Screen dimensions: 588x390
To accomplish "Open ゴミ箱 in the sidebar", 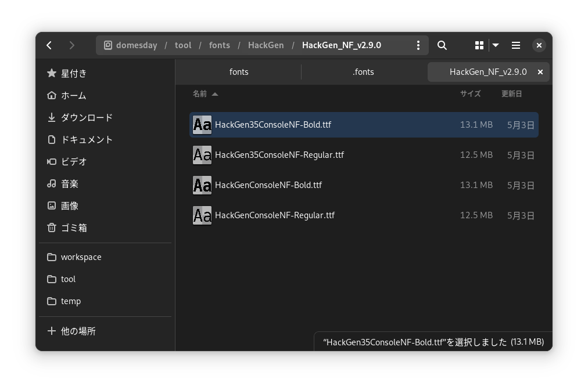I will click(x=105, y=228).
